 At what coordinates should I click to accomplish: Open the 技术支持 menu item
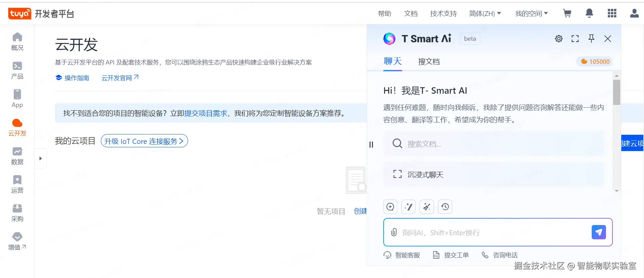click(x=443, y=14)
